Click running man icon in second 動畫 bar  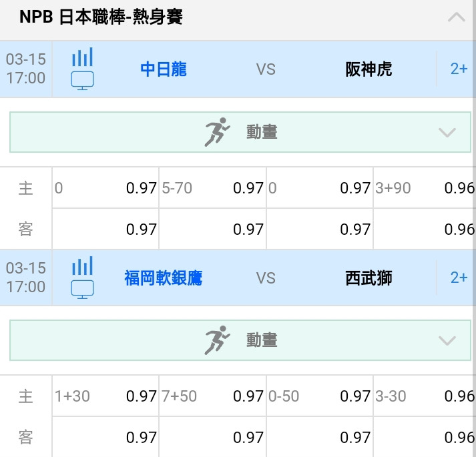point(217,340)
